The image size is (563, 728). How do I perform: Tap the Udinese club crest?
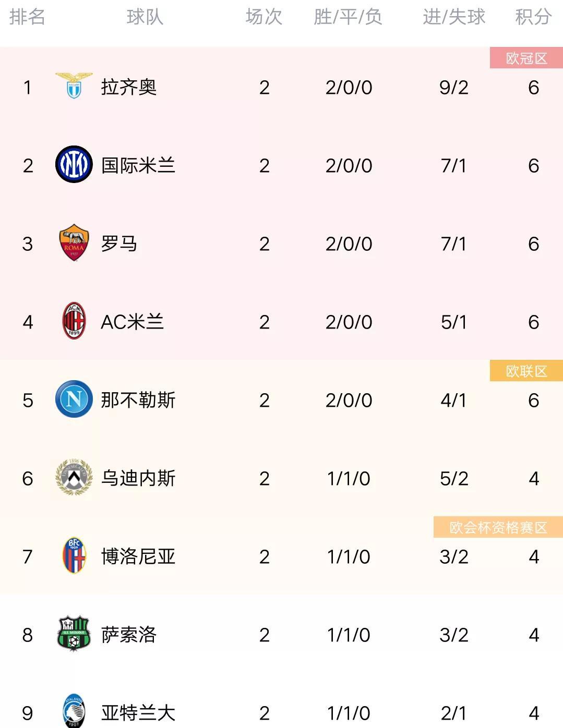point(74,477)
